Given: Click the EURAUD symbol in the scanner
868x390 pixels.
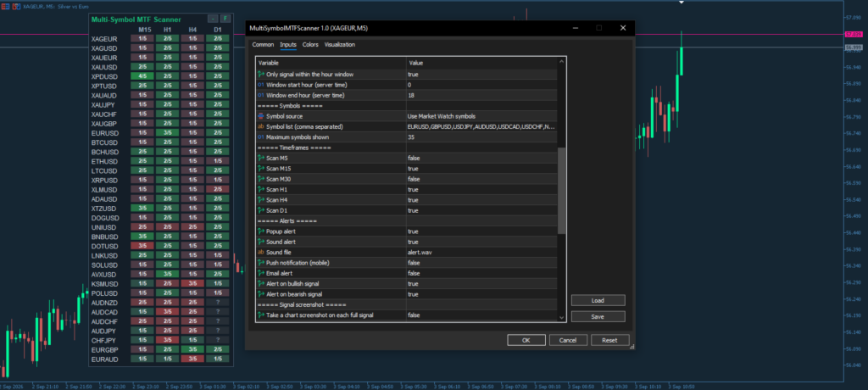Looking at the screenshot, I should pos(104,359).
